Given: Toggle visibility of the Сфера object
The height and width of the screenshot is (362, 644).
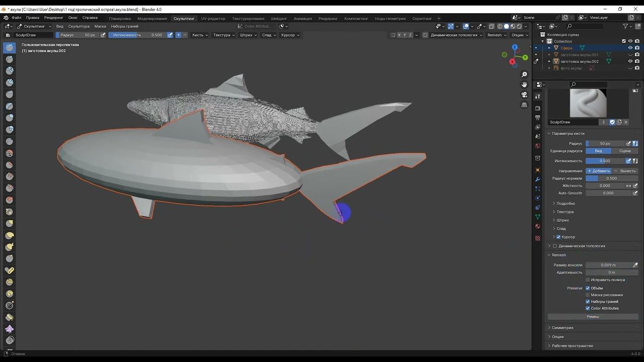Looking at the screenshot, I should tap(630, 48).
